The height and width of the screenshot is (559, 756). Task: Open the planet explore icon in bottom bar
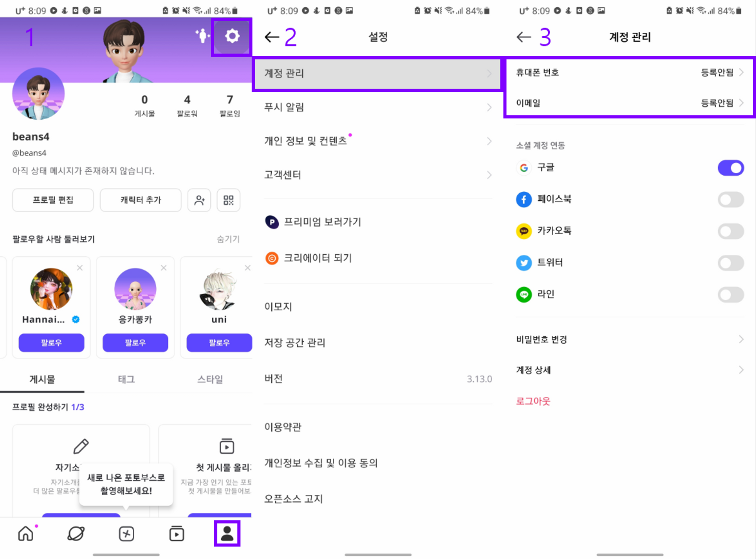[76, 533]
